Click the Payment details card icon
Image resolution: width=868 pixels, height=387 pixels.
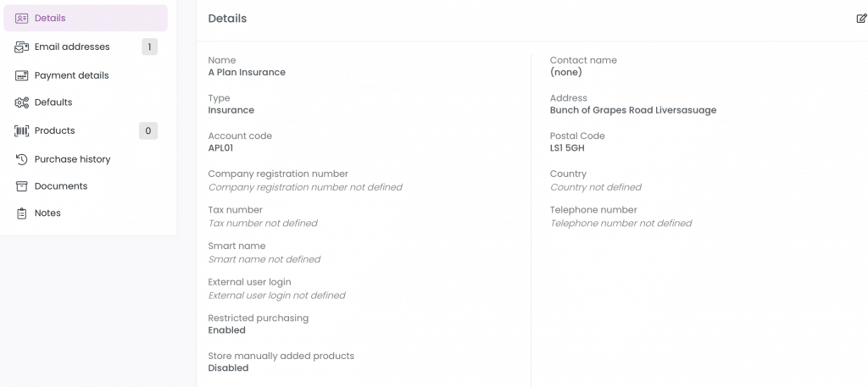(x=21, y=75)
